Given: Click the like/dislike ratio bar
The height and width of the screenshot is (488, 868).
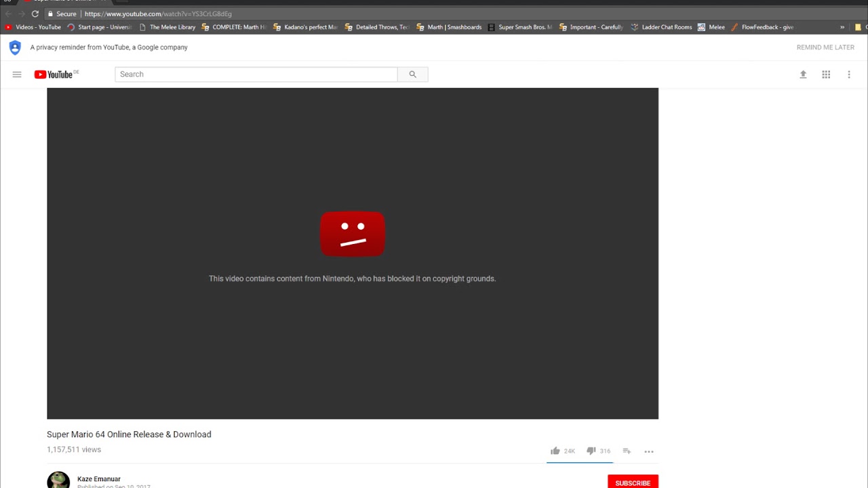Looking at the screenshot, I should (580, 462).
